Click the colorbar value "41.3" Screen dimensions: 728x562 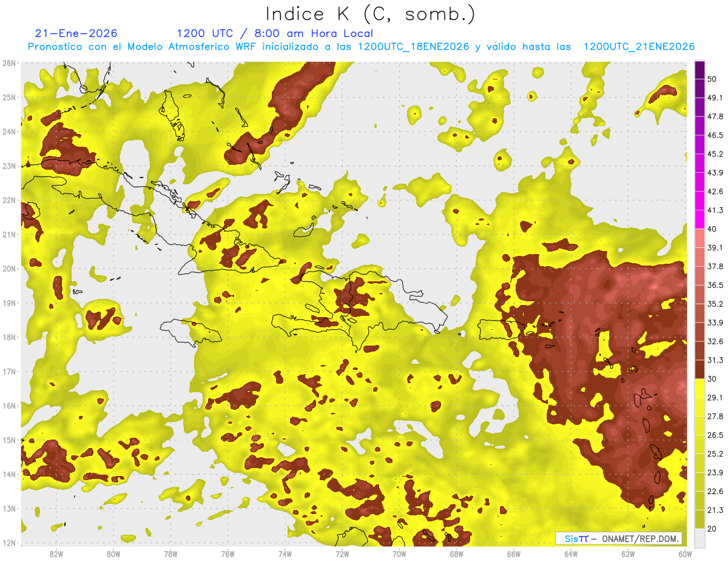[715, 210]
